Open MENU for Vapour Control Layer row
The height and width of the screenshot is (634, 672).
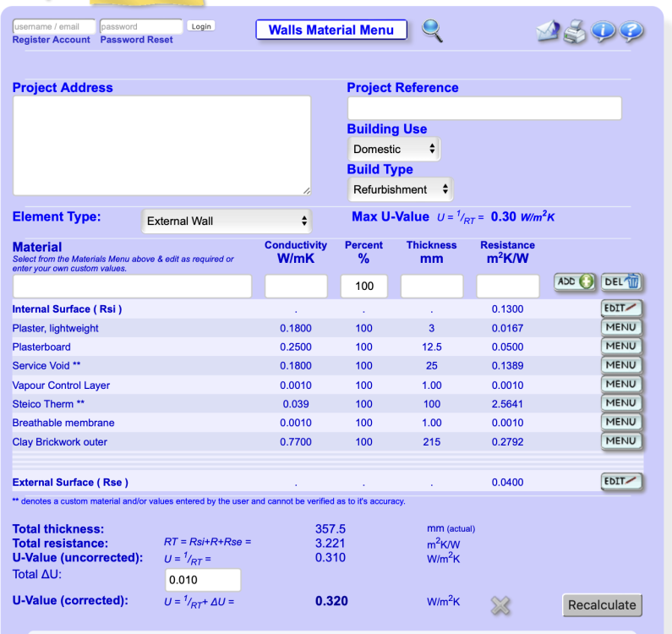click(x=621, y=384)
